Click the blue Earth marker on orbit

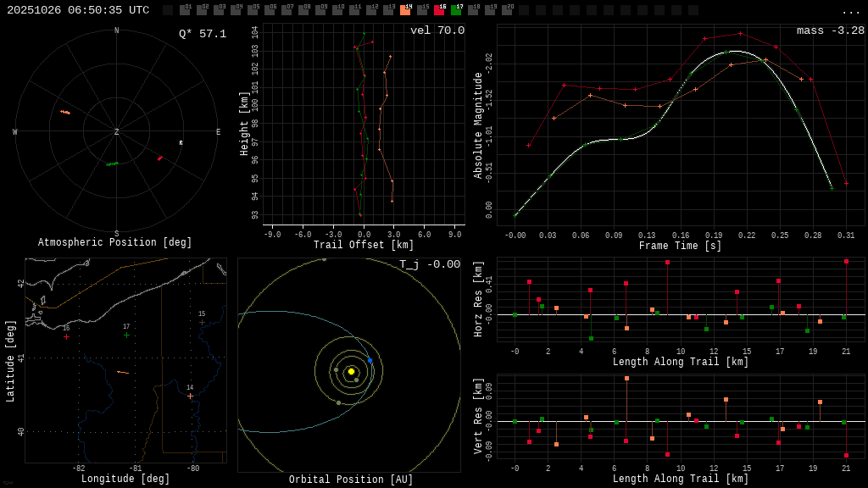(370, 360)
